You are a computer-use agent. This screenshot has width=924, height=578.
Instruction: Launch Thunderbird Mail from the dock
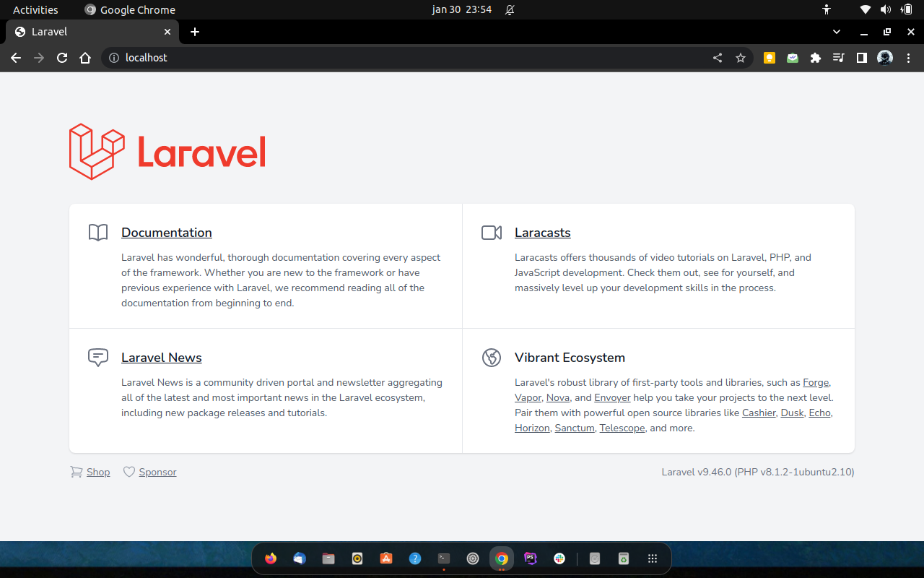pyautogui.click(x=300, y=558)
